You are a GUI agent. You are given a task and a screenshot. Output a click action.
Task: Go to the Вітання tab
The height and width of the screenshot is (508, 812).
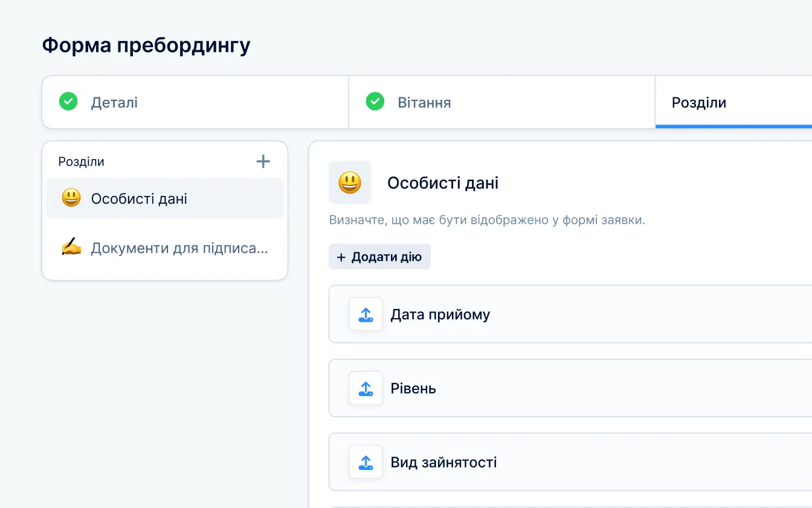pos(424,102)
